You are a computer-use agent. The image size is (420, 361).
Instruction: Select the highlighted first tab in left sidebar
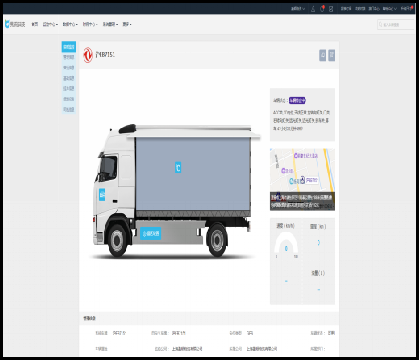69,47
